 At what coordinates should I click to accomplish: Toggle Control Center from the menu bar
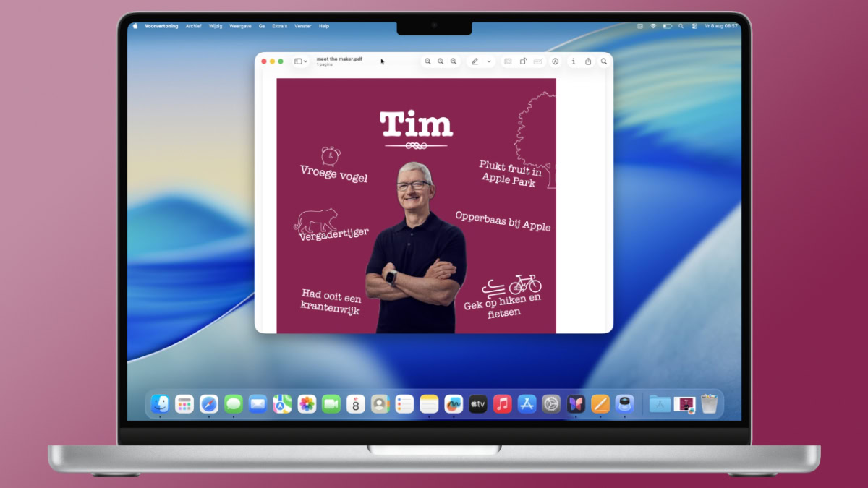point(693,25)
